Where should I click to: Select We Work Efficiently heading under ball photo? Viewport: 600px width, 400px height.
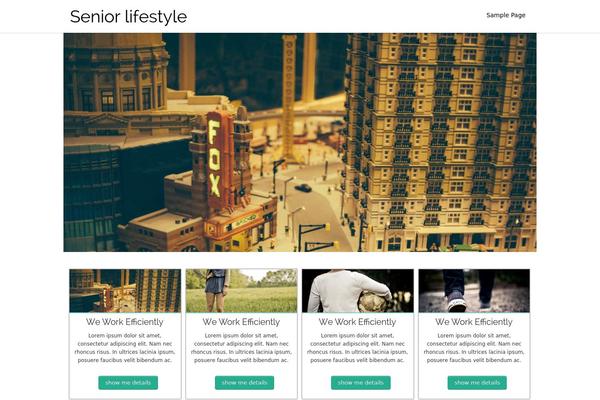click(x=357, y=322)
